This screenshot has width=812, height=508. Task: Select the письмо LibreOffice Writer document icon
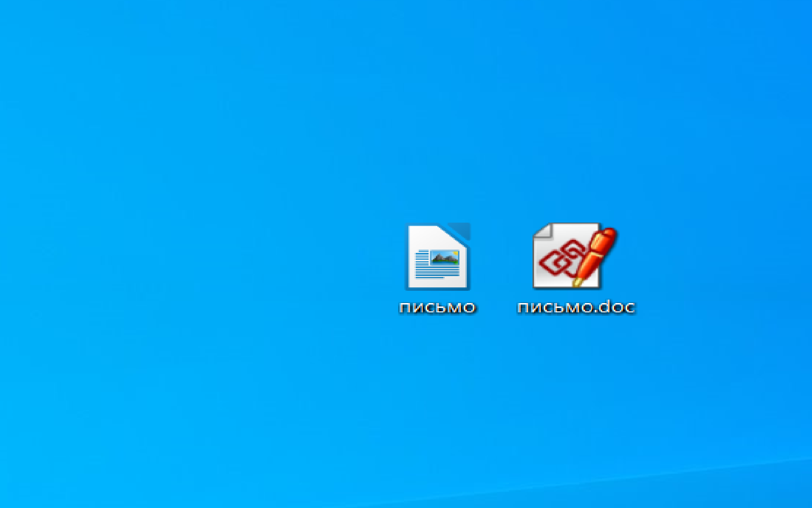point(437,256)
